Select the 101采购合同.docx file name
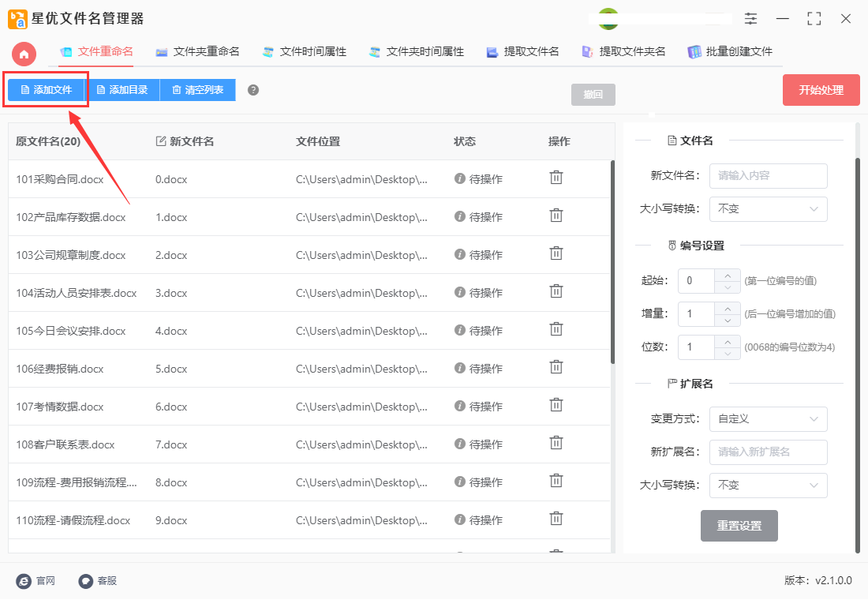 [60, 179]
